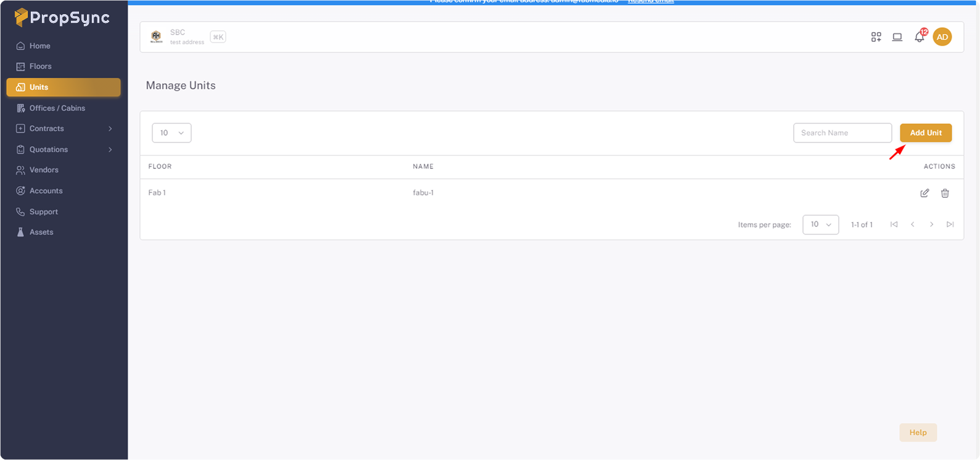Open the ⌘K command shortcut badge
980x460 pixels.
(218, 37)
